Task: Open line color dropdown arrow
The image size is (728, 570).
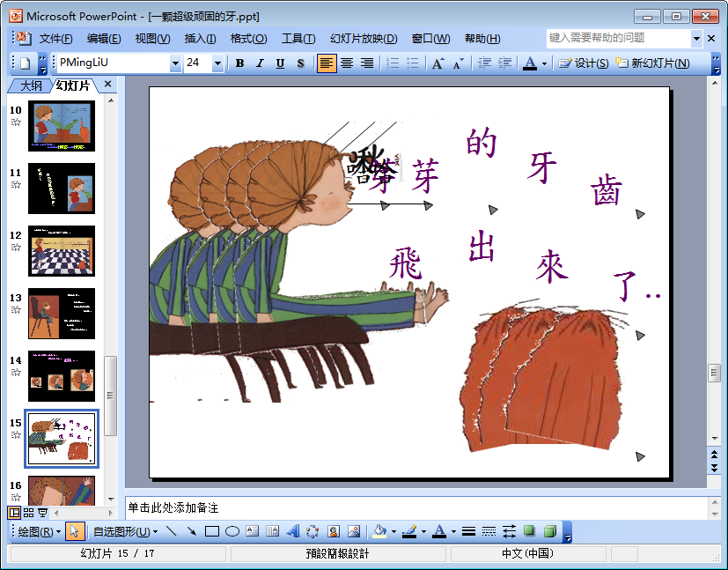Action: coord(423,531)
